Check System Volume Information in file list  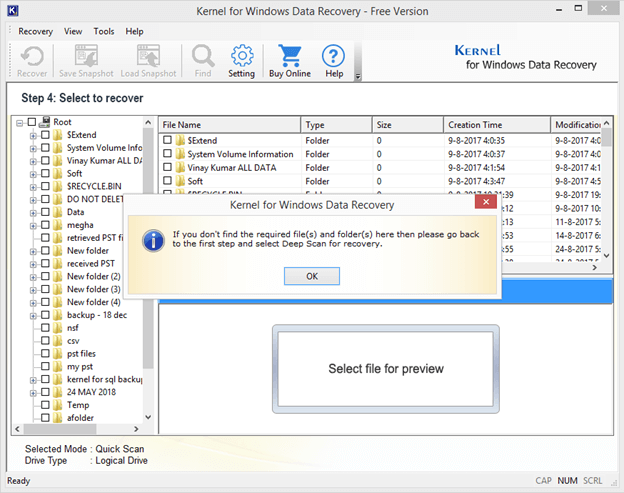tap(168, 154)
